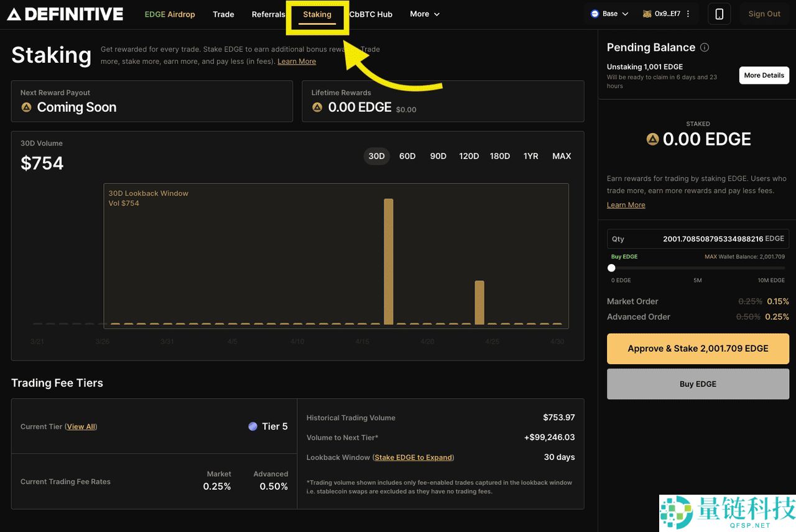Click the Pending Balance info icon
This screenshot has height=532, width=796.
pos(705,47)
